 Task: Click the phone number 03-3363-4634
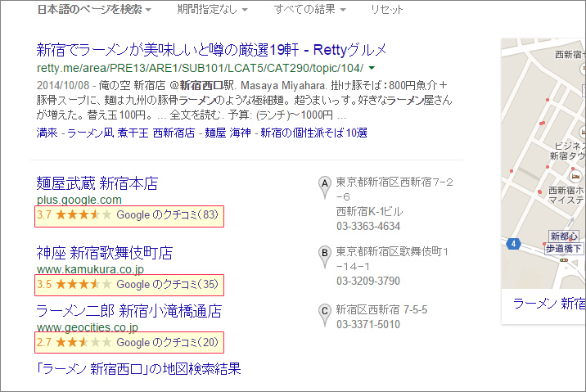(368, 226)
